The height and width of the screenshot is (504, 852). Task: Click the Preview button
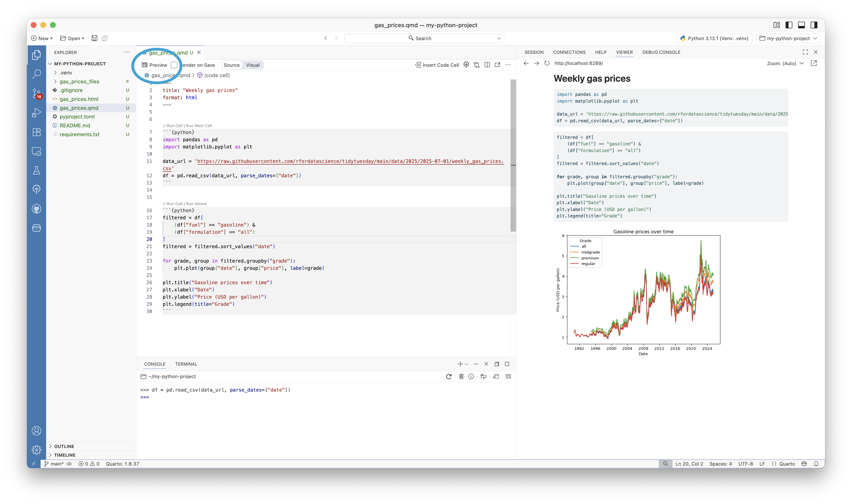click(x=154, y=65)
